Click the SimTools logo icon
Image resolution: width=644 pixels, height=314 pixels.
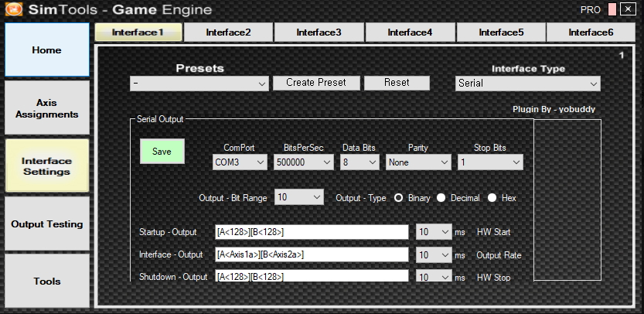tap(14, 9)
